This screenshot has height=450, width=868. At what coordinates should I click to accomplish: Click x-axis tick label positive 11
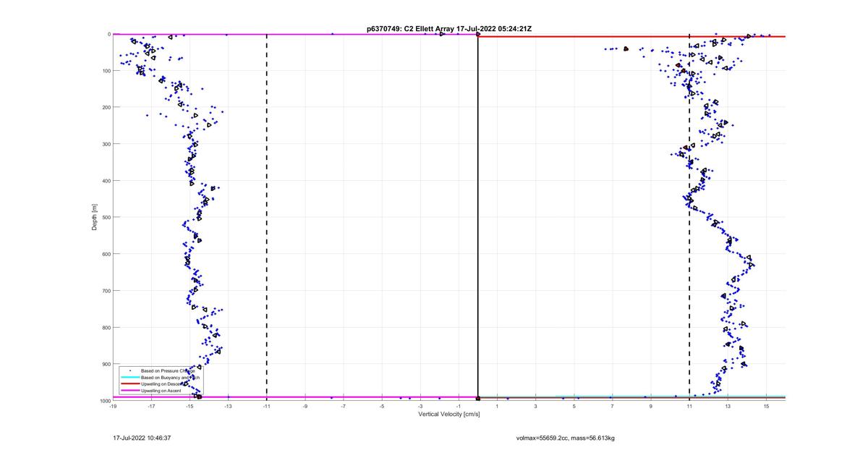click(689, 407)
